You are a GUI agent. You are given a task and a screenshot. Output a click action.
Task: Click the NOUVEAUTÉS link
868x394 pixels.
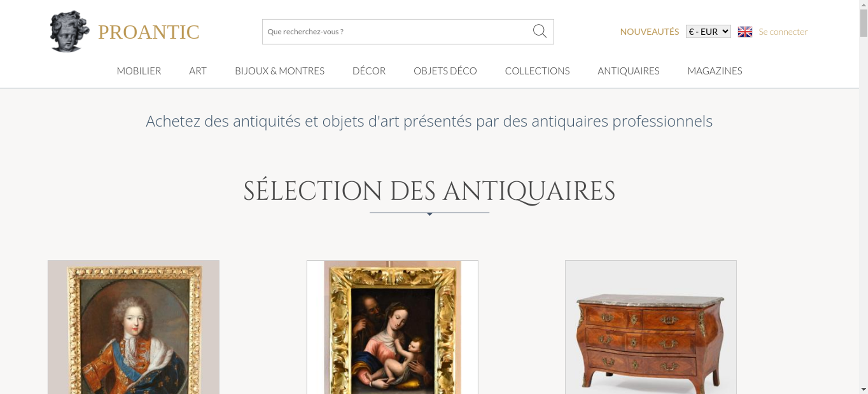tap(649, 32)
